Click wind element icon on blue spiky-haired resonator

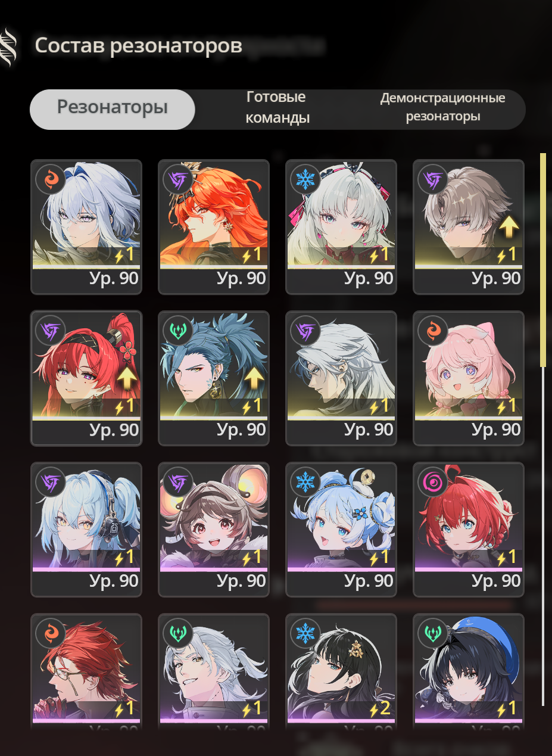click(178, 331)
